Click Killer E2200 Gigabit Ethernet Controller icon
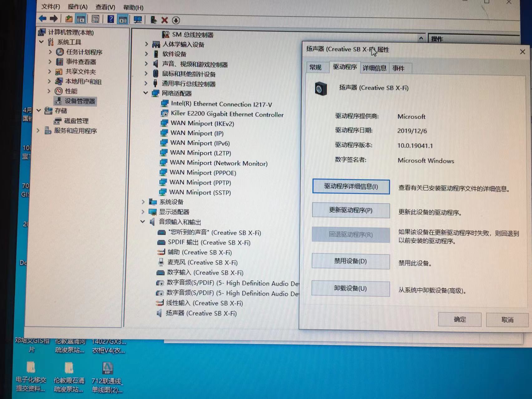 (x=165, y=114)
